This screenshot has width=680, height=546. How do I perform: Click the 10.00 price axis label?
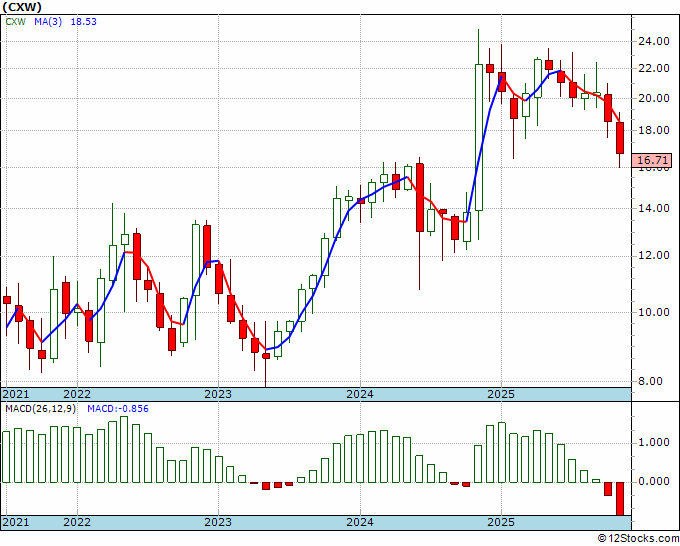(654, 312)
